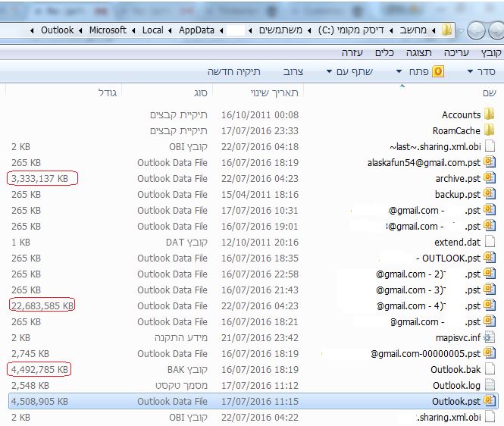Click the highlighted Outlook.pst file icon
The height and width of the screenshot is (426, 504).
point(490,401)
